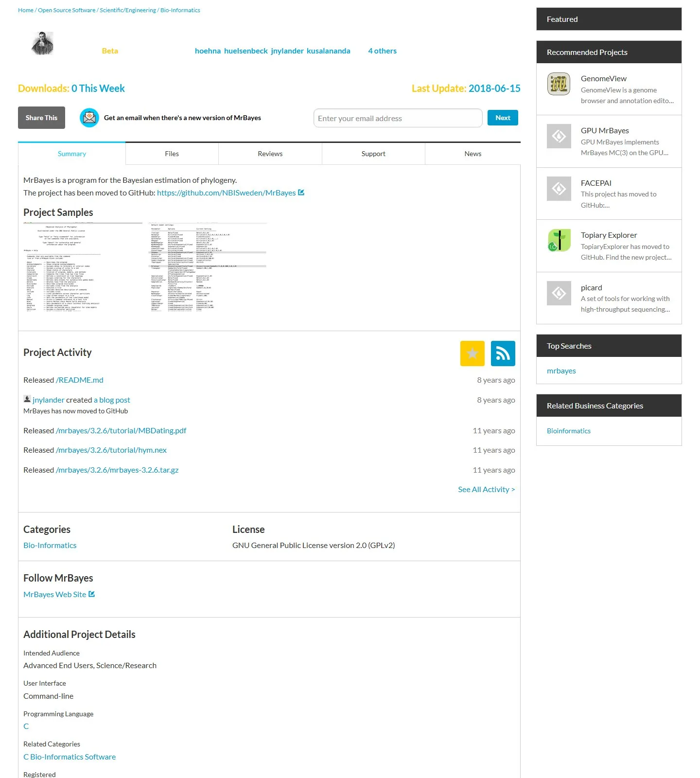Open the first project sample screenshot

pyautogui.click(x=83, y=267)
